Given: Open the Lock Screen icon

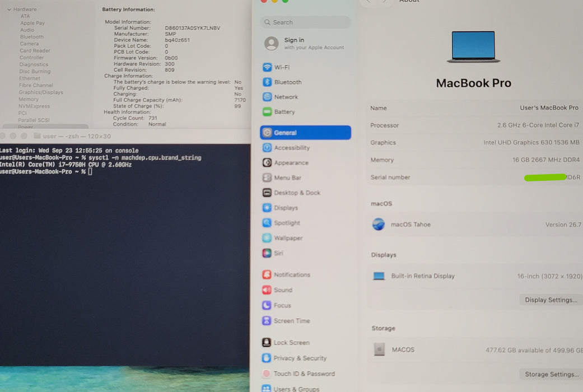Looking at the screenshot, I should [267, 342].
